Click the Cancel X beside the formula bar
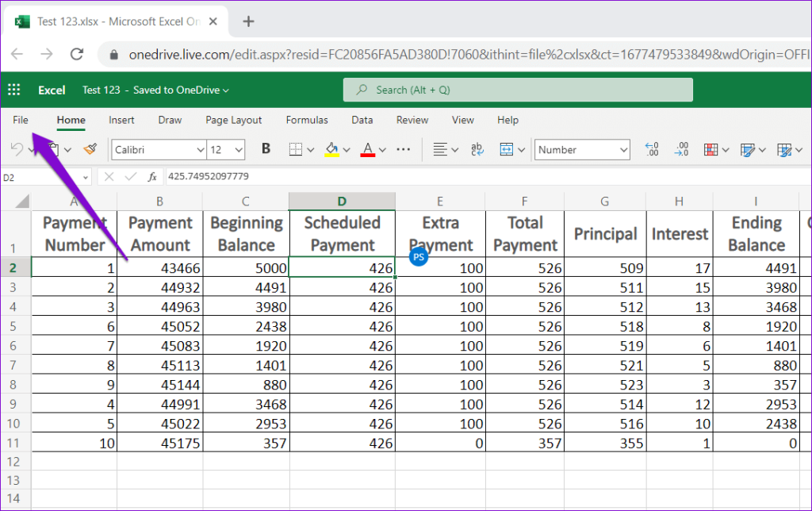The height and width of the screenshot is (511, 812). [x=109, y=177]
